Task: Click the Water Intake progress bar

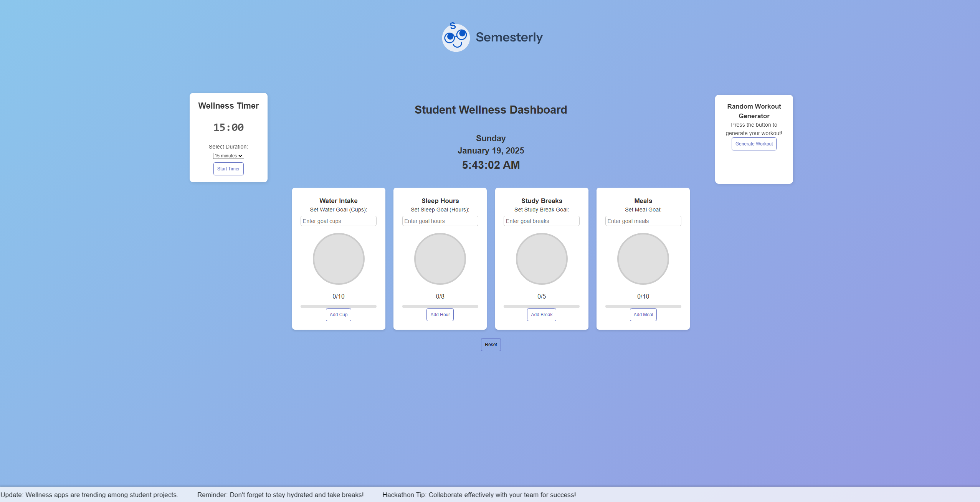Action: (338, 306)
